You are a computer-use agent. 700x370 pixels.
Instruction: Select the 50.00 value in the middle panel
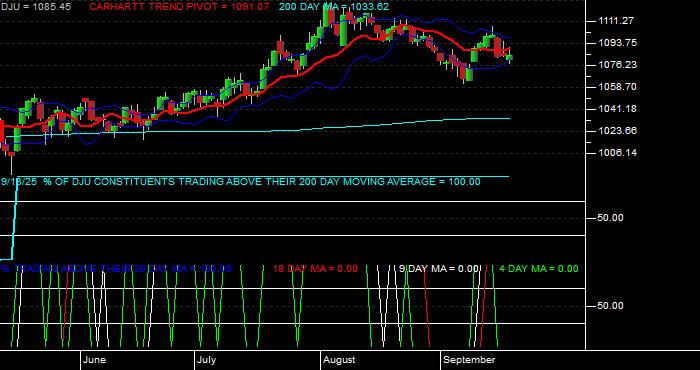point(611,218)
